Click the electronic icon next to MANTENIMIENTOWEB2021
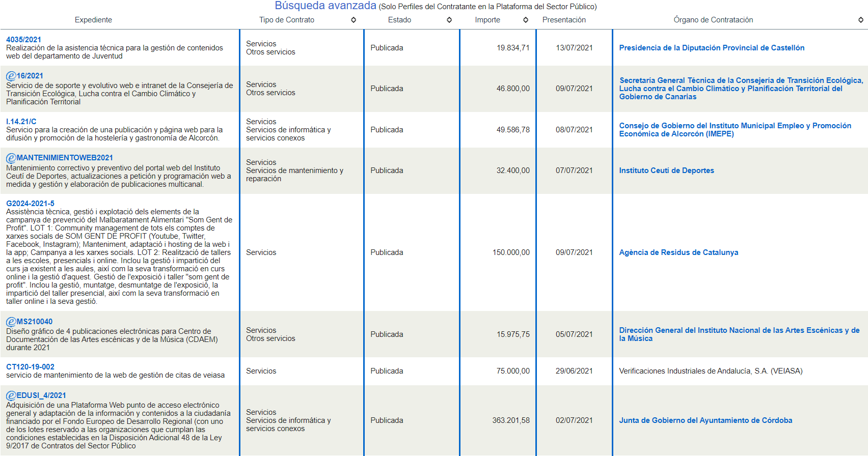Viewport: 868px width, 456px height. pos(11,158)
